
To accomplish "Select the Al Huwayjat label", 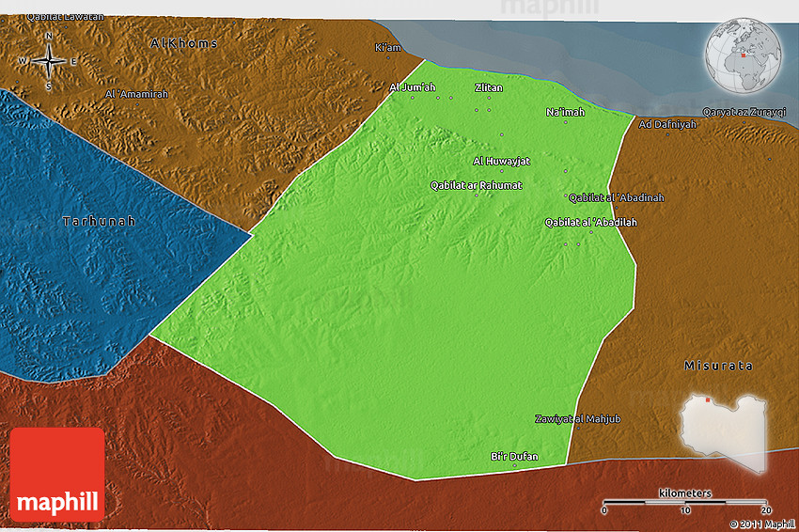I will 501,161.
